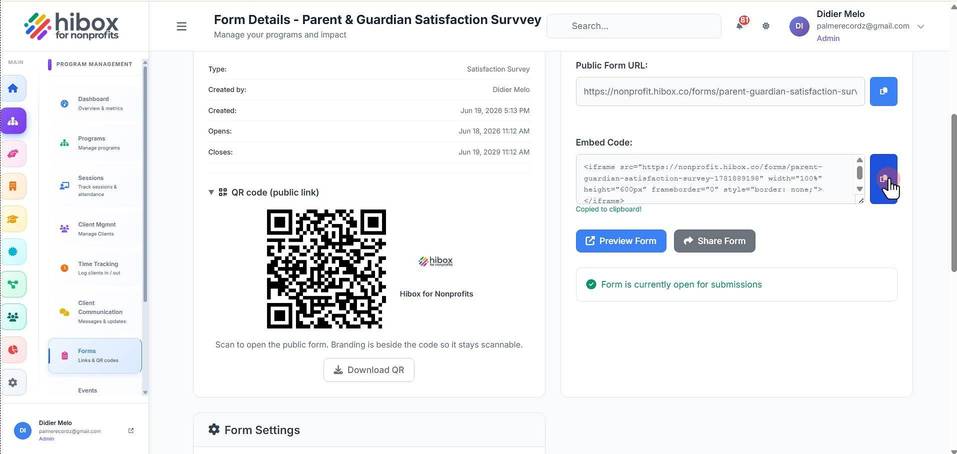
Task: Copy the Public Form URL
Action: (883, 91)
